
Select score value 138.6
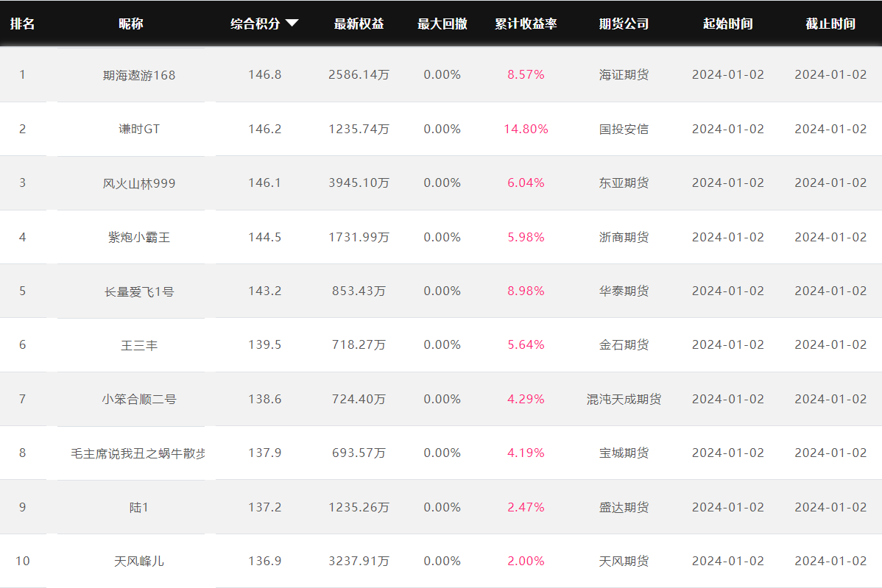265,399
